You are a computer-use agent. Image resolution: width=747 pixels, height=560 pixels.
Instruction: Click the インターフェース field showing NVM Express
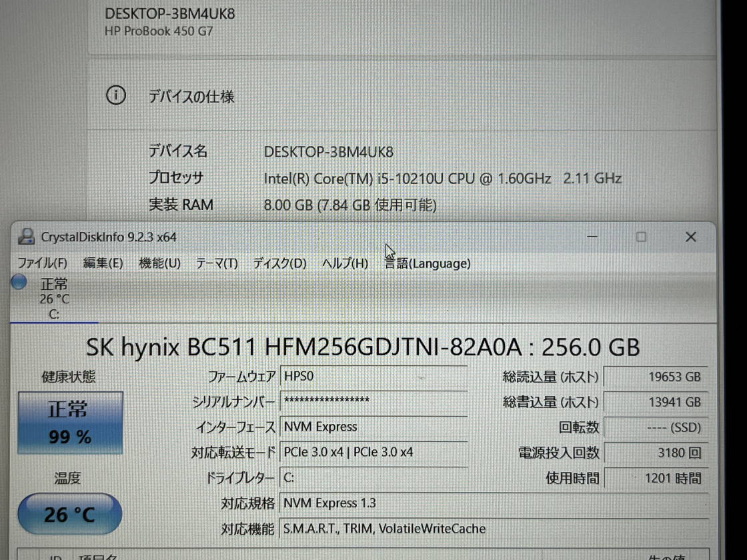(374, 427)
